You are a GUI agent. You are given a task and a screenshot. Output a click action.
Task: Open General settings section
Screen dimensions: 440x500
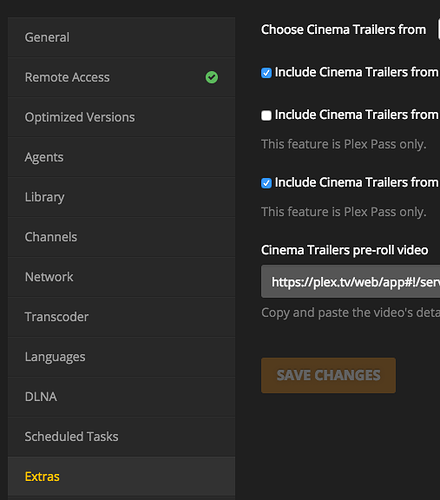121,37
